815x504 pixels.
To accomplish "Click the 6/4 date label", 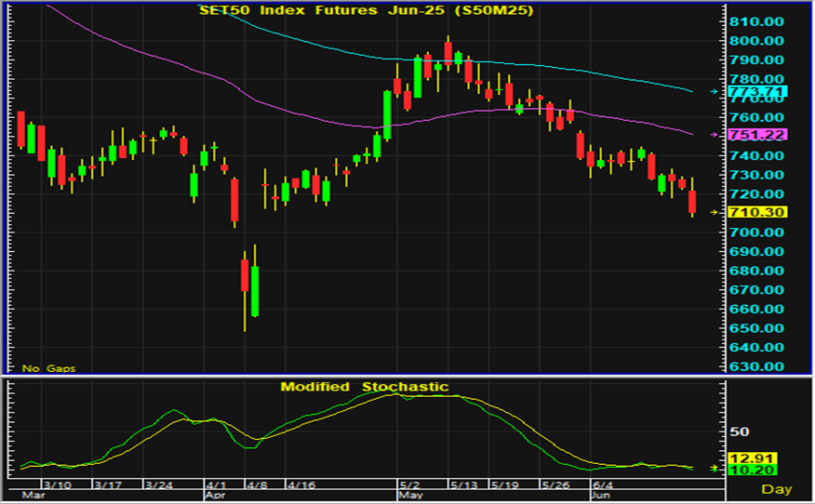I will (x=603, y=485).
